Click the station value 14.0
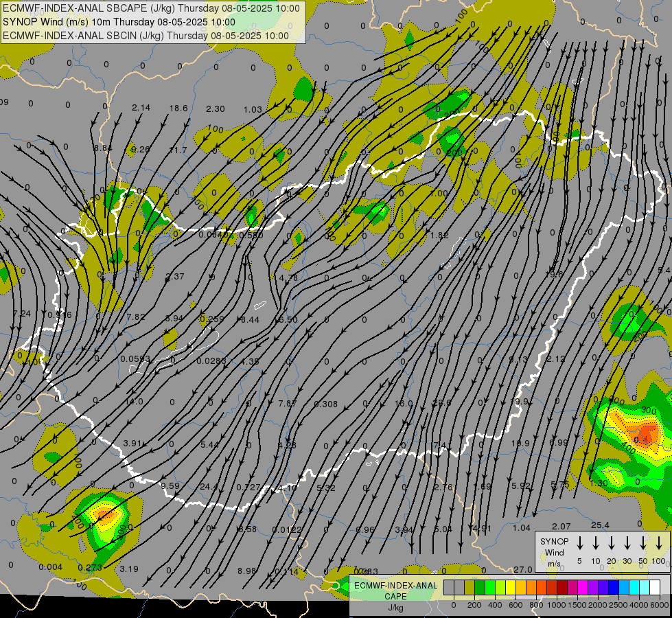The height and width of the screenshot is (618, 672). pyautogui.click(x=134, y=402)
